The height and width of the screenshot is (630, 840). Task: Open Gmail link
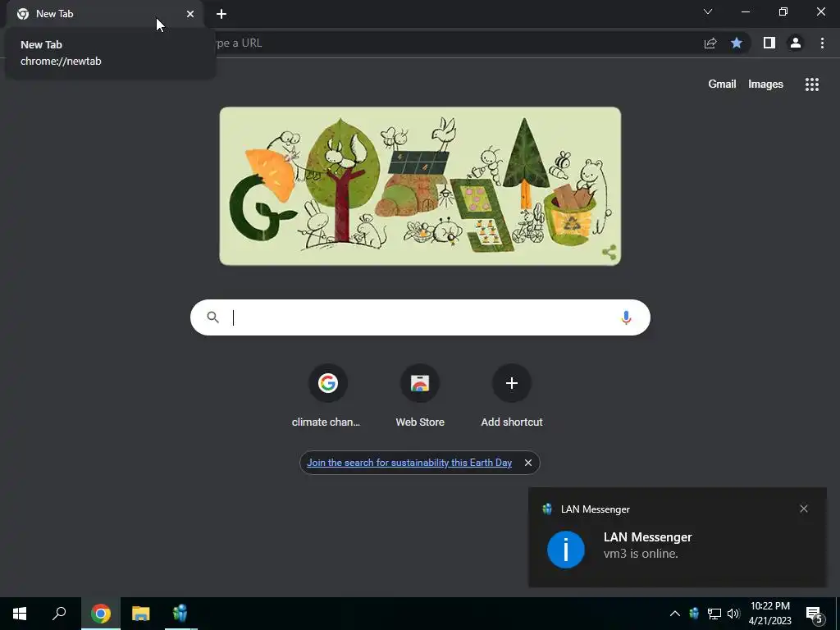pos(722,84)
